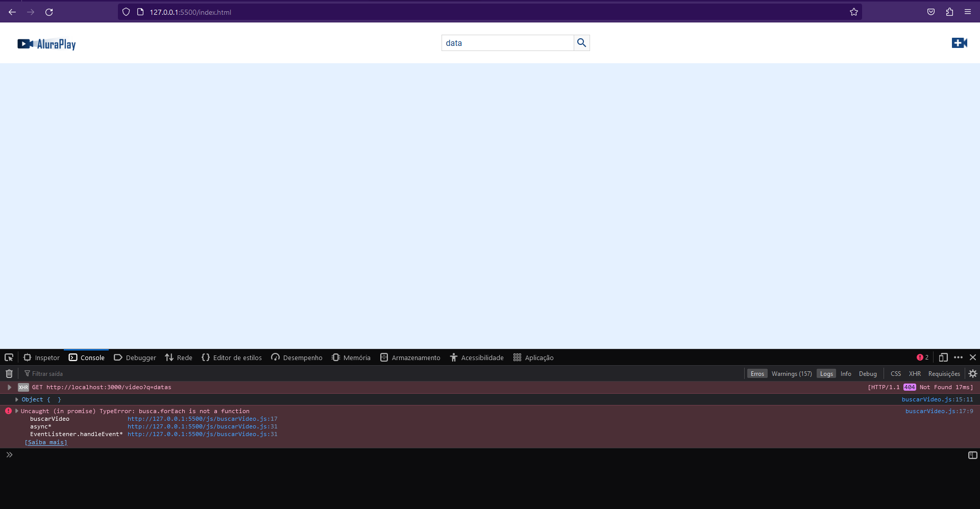Click the page info icon in the URL bar

coord(140,12)
